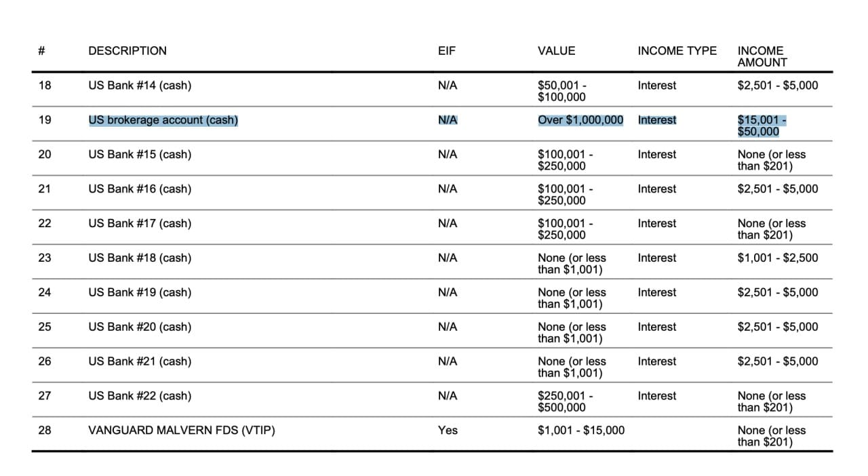The image size is (868, 476).
Task: Click the INCOME TYPE column header
Action: (x=677, y=51)
